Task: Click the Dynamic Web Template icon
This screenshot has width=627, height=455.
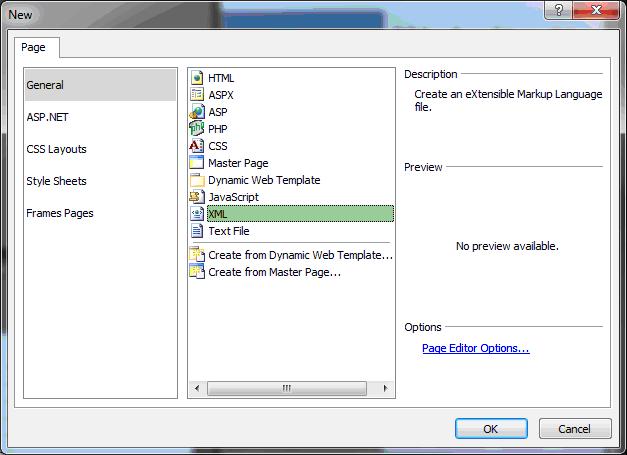Action: [x=197, y=180]
